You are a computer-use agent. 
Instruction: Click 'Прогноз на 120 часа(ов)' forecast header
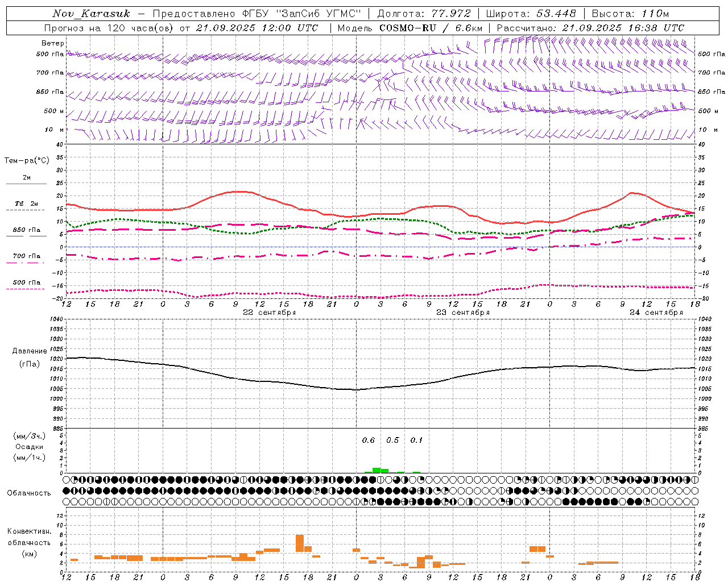click(x=109, y=28)
